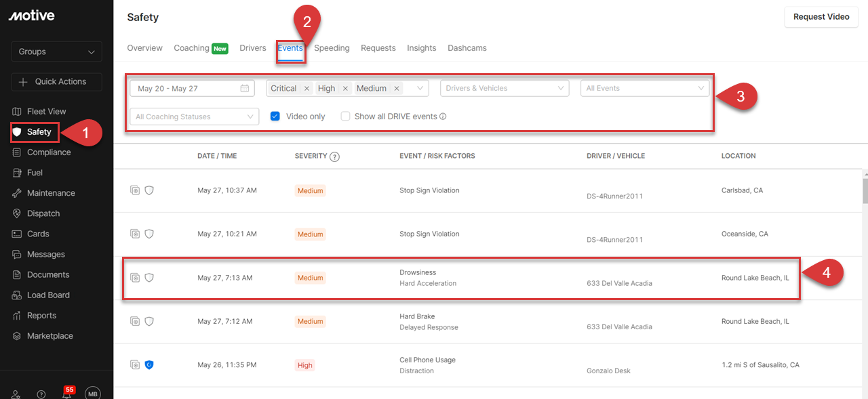868x399 pixels.
Task: Click the severity help question mark icon
Action: (334, 156)
